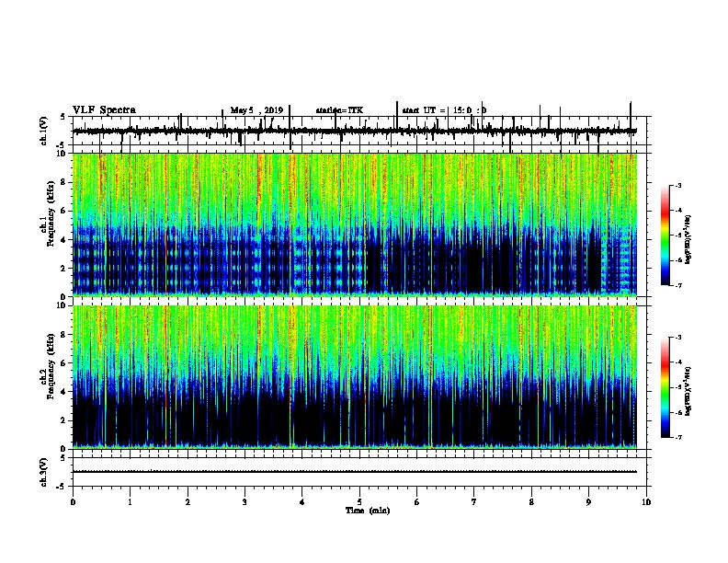Click the ch.3 flat voltage trace
The height and width of the screenshot is (563, 728).
355,472
